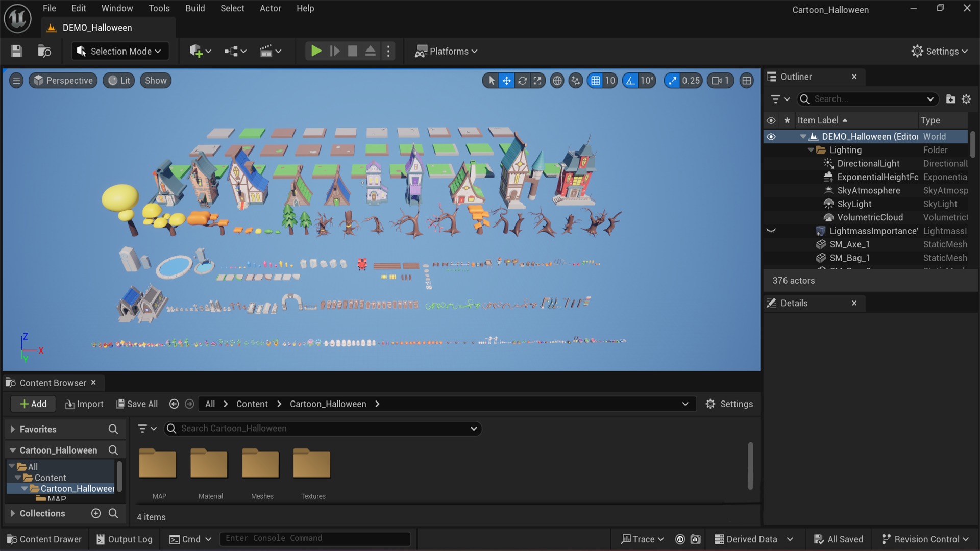Toggle rotation angle snapping
The image size is (980, 551).
pos(631,81)
